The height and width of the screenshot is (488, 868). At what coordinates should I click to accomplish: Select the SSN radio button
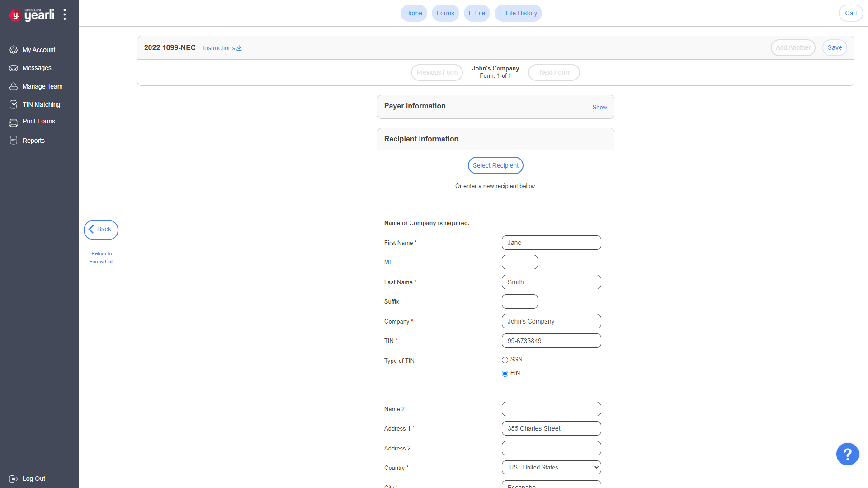tap(505, 360)
